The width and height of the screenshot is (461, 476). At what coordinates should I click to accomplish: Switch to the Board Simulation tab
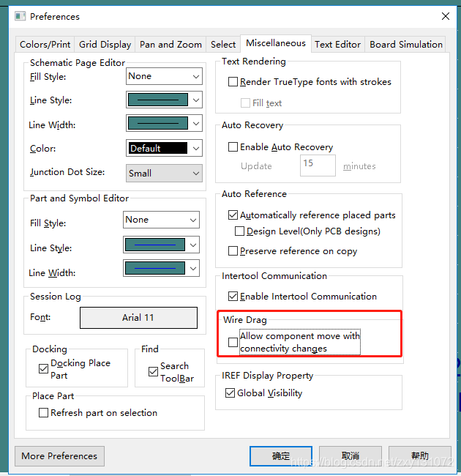coord(405,45)
